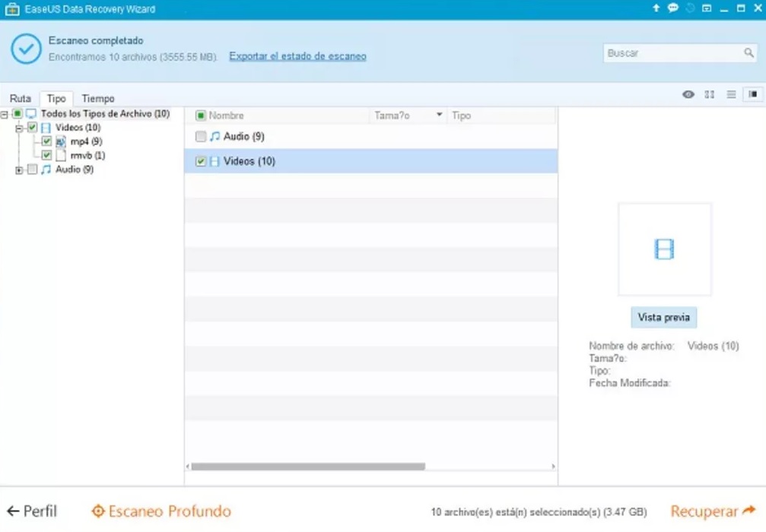Open the Tamaño column sort arrow
The width and height of the screenshot is (766, 532).
coord(439,115)
